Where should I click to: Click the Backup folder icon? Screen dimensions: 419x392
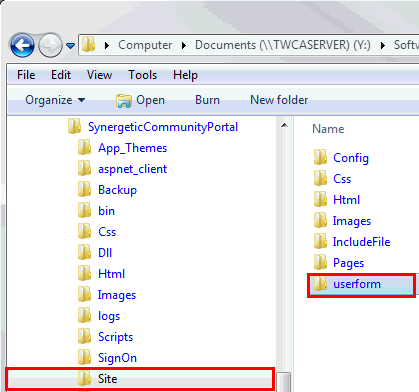84,190
